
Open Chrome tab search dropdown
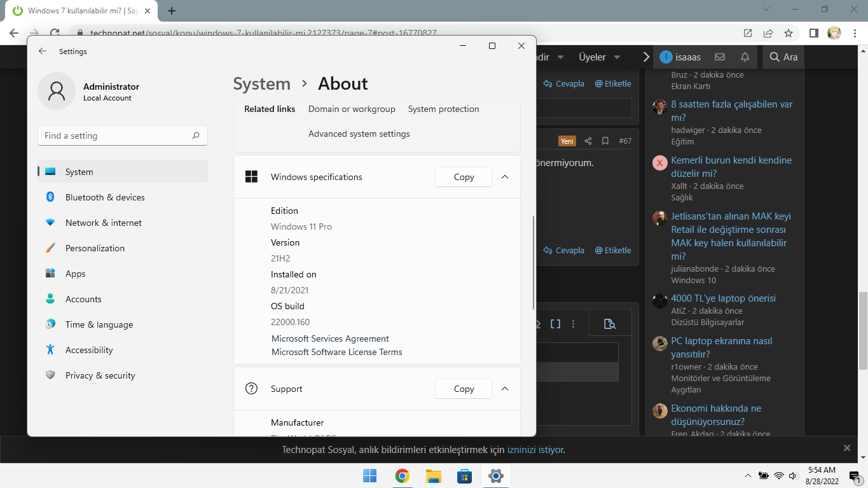766,10
